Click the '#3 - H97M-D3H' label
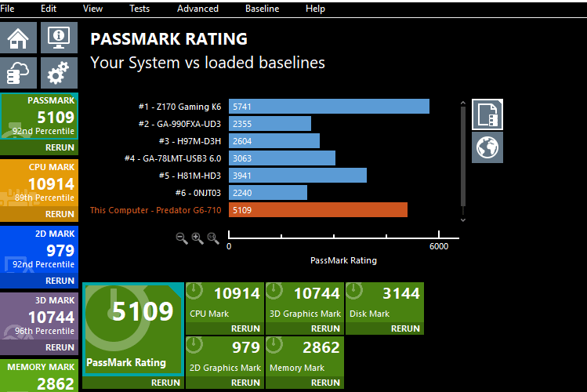Viewport: 587px width, 392px height. coord(190,141)
